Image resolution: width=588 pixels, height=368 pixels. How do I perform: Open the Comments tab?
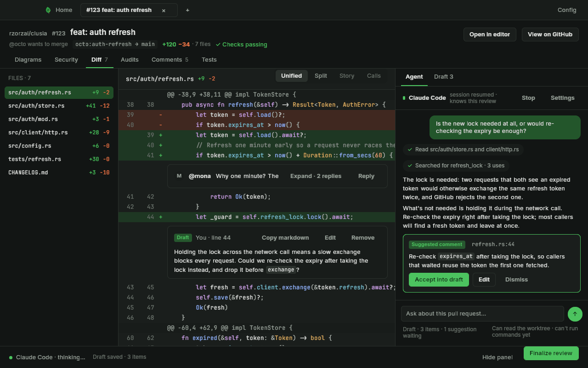[170, 60]
